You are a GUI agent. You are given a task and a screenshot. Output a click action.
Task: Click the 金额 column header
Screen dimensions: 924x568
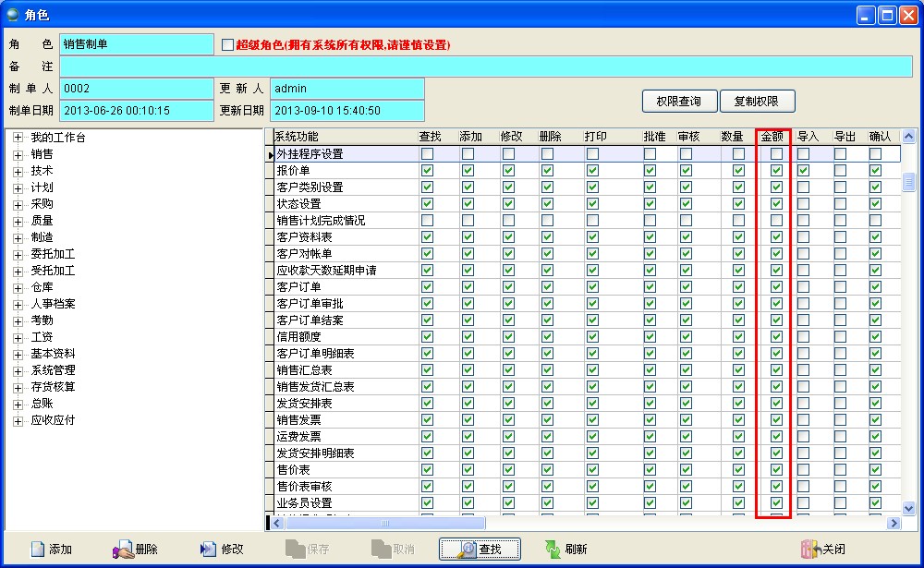pos(772,137)
